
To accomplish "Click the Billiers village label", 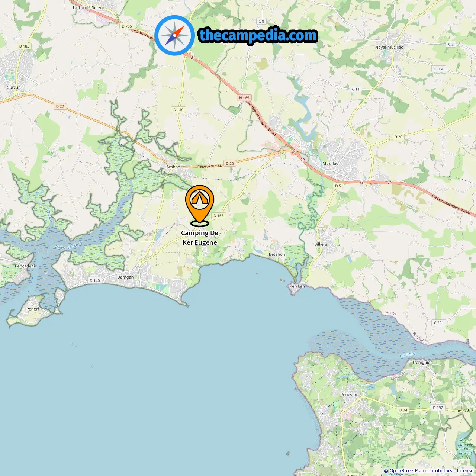I will 321,244.
